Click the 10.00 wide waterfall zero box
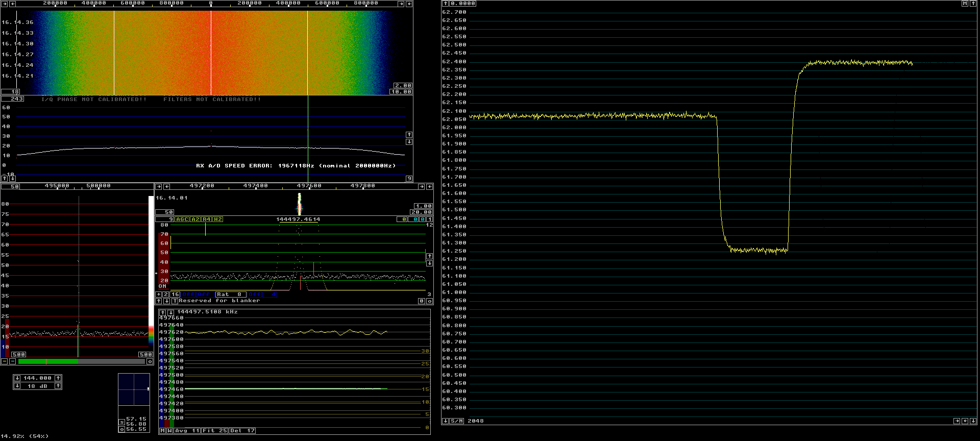The height and width of the screenshot is (441, 980). pyautogui.click(x=401, y=92)
